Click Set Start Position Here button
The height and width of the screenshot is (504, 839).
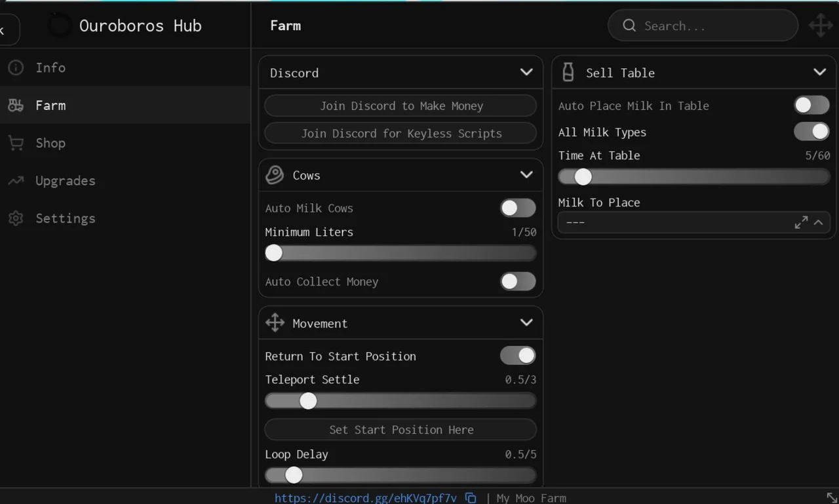point(400,430)
